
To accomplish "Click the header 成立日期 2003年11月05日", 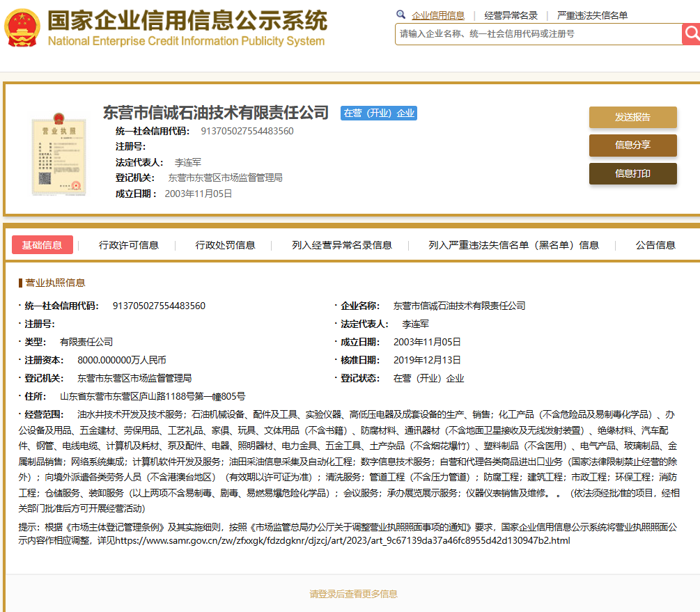I will 199,194.
